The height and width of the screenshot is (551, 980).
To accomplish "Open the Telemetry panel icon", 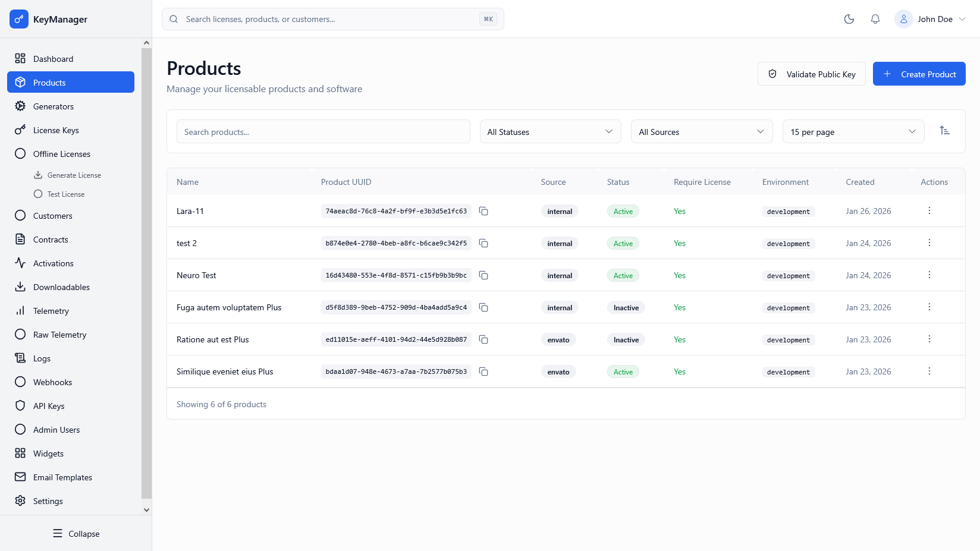I will 20,310.
